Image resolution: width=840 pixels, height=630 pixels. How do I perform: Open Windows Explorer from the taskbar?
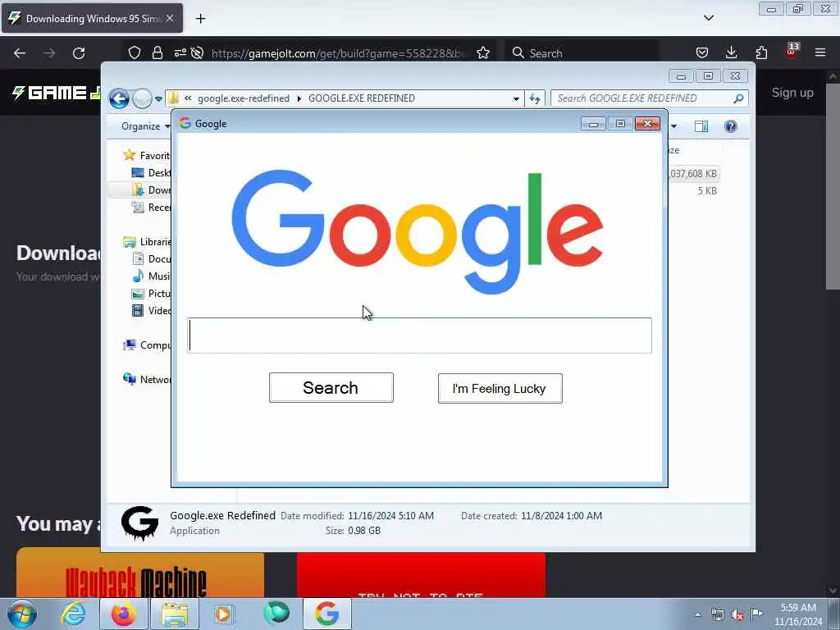175,614
